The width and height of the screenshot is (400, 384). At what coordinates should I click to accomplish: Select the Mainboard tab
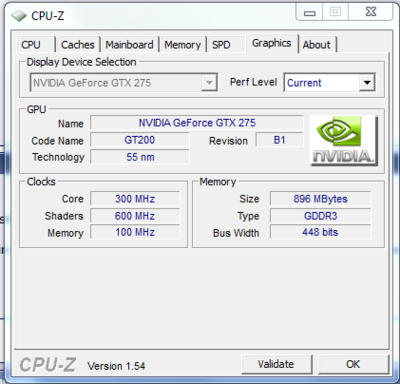(129, 45)
